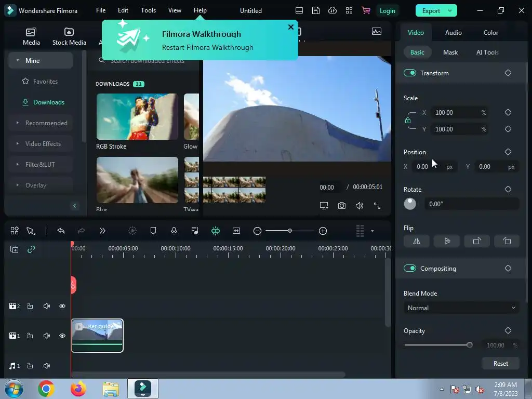Screen dimensions: 532x399
Task: Open the Media tab
Action: (x=31, y=36)
